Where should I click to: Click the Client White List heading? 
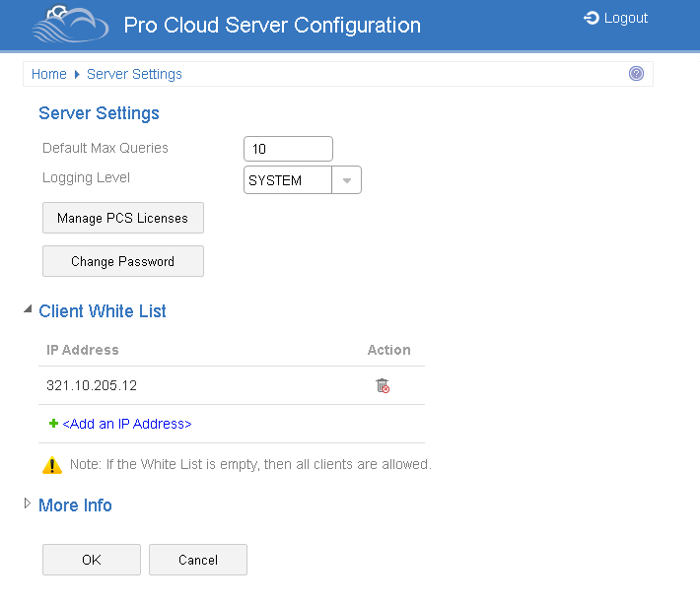click(103, 311)
